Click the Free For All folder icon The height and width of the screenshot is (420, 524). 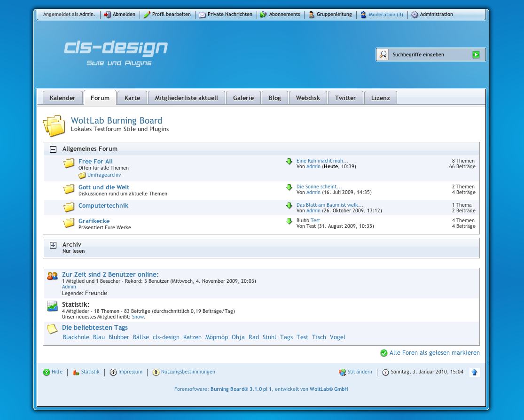tap(69, 163)
